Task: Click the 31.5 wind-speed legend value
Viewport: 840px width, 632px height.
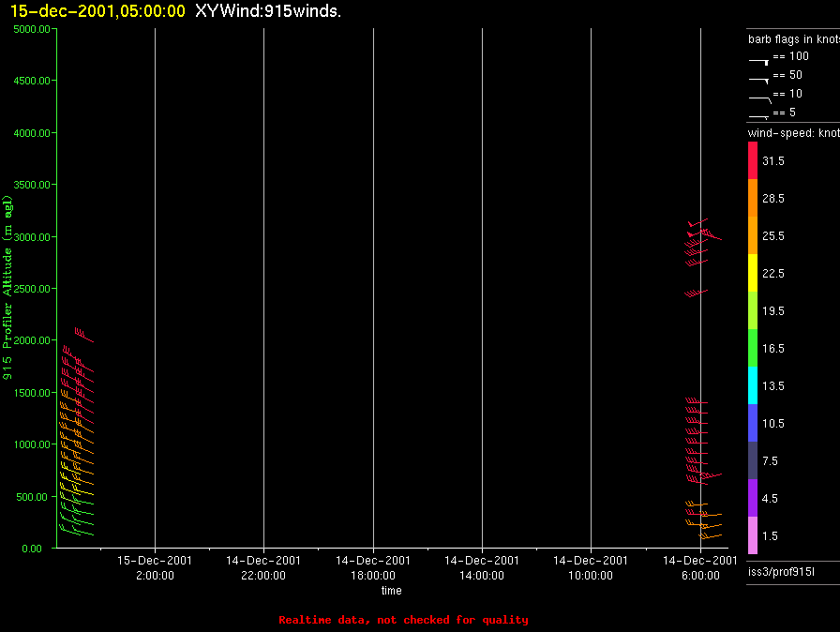Action: click(773, 160)
